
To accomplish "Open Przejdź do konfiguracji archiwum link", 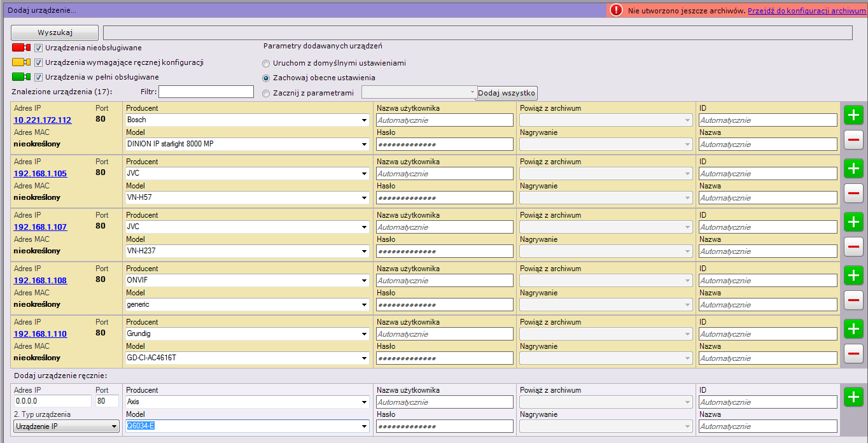I will (x=806, y=11).
